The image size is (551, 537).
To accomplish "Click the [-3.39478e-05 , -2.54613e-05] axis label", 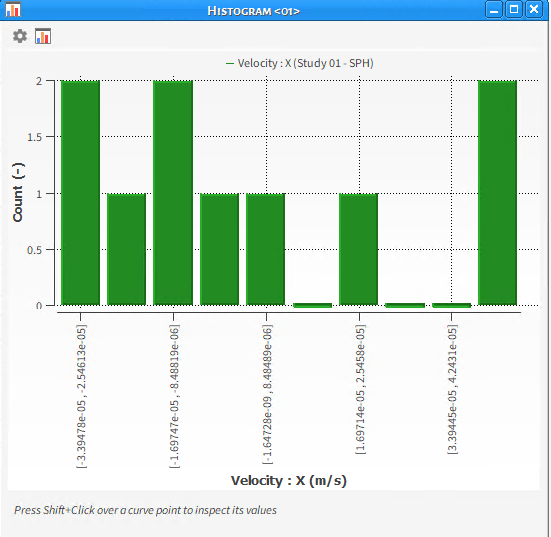I will [81, 396].
